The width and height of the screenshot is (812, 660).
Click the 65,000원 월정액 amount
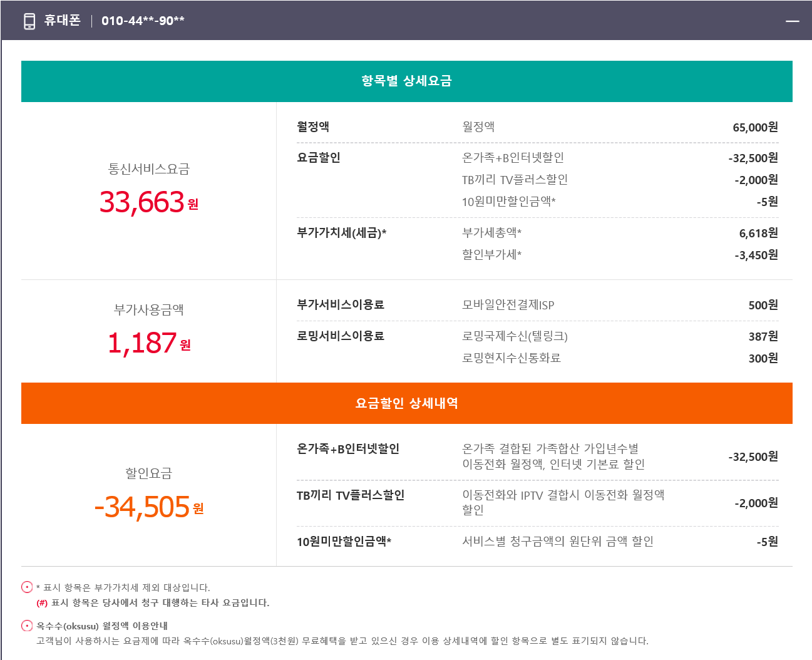point(755,128)
